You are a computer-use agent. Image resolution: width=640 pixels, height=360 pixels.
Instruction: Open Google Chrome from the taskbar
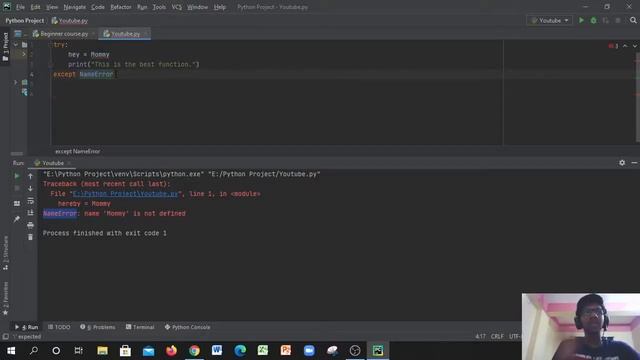coord(194,351)
